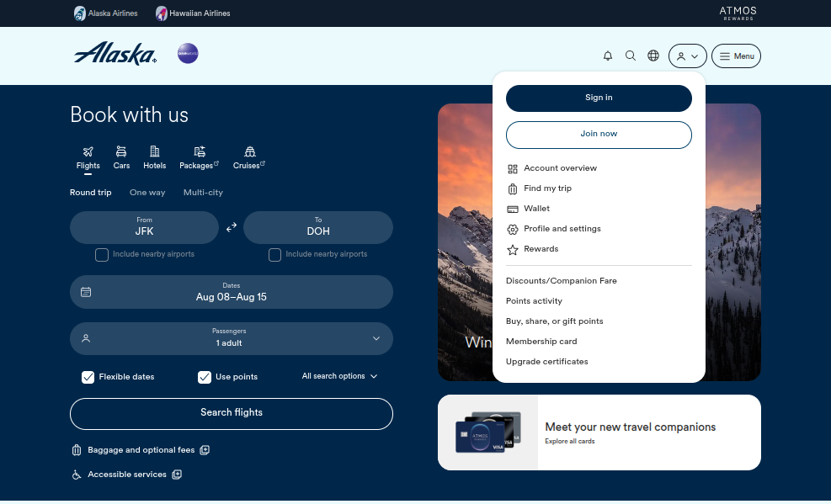Viewport: 831px width, 504px height.
Task: Click the passenger person icon
Action: (x=86, y=338)
